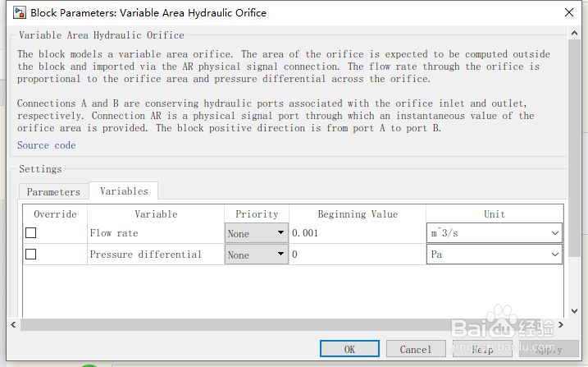Viewport: 588px width, 367px height.
Task: Edit Flow rate Beginning Value field
Action: (357, 233)
